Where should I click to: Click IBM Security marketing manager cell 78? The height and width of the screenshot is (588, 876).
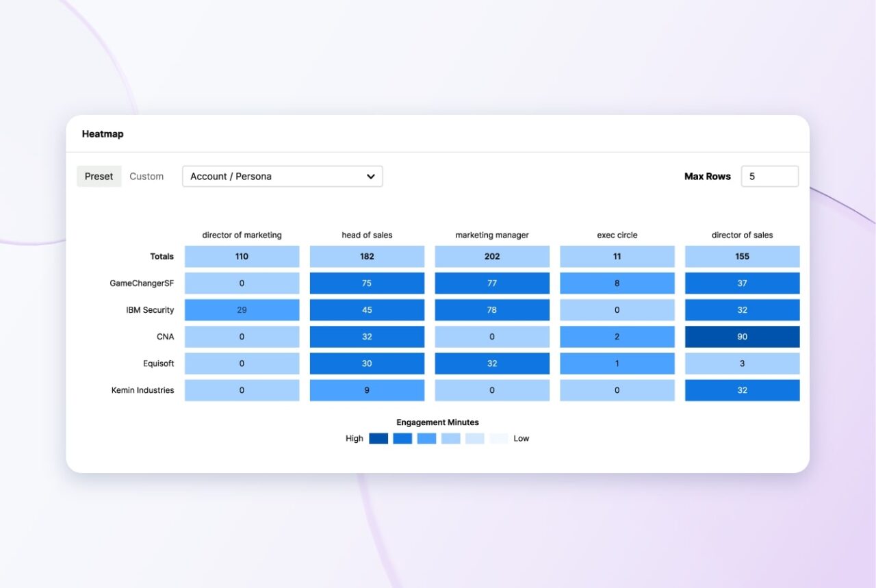click(492, 310)
